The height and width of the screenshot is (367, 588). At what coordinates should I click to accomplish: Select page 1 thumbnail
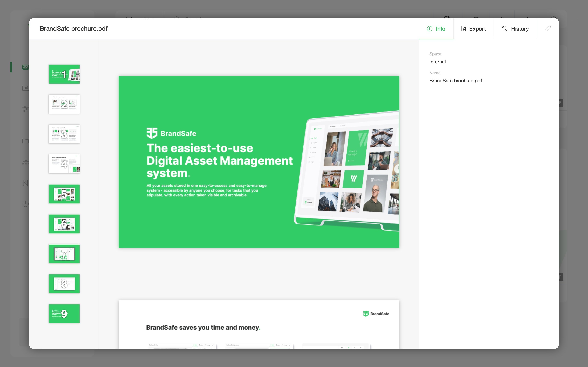tap(64, 74)
